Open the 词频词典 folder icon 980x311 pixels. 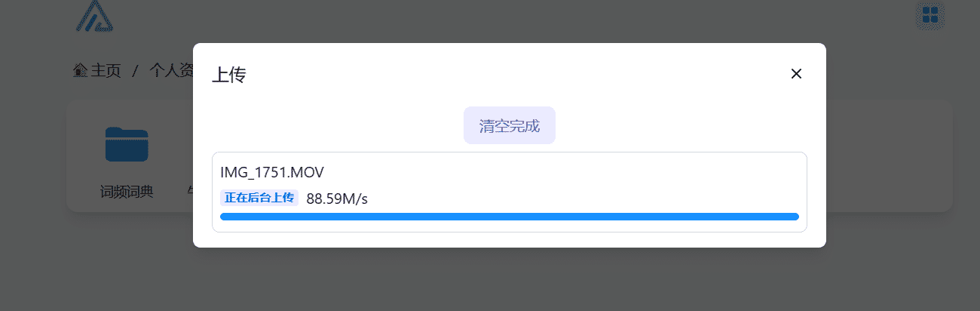tap(127, 144)
